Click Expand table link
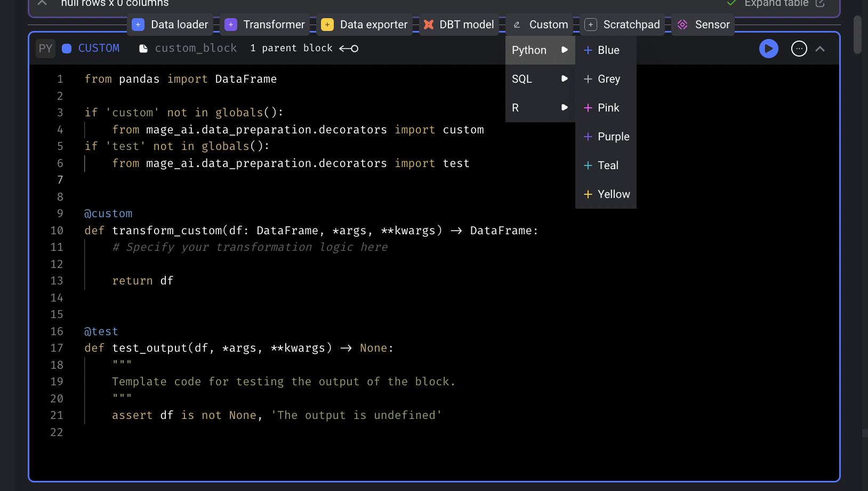Viewport: 868px width, 491px height. click(x=776, y=3)
